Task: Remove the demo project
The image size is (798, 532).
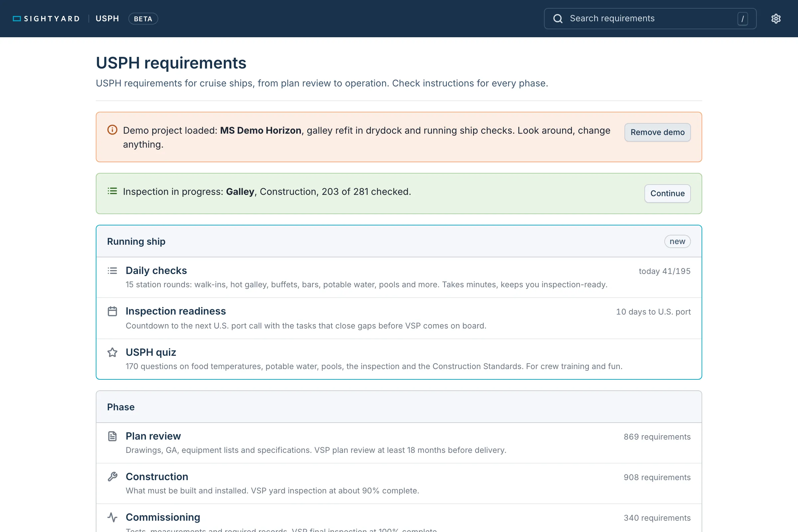Action: point(658,132)
